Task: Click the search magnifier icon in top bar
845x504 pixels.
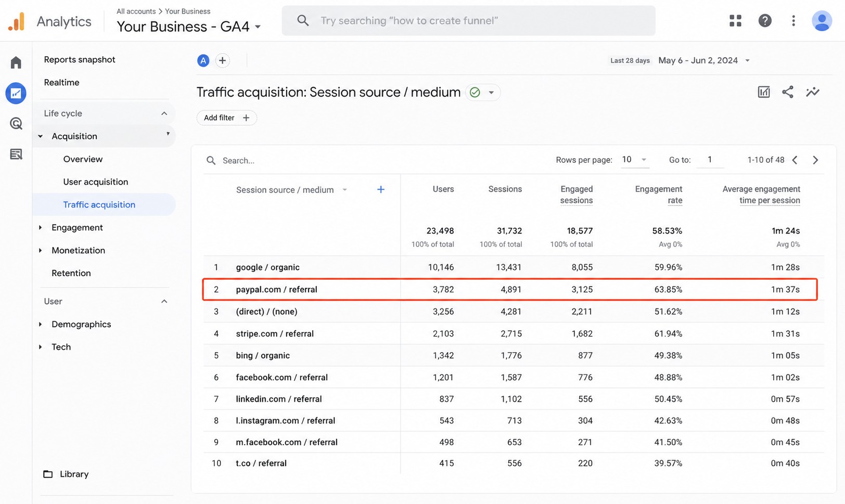Action: 303,21
